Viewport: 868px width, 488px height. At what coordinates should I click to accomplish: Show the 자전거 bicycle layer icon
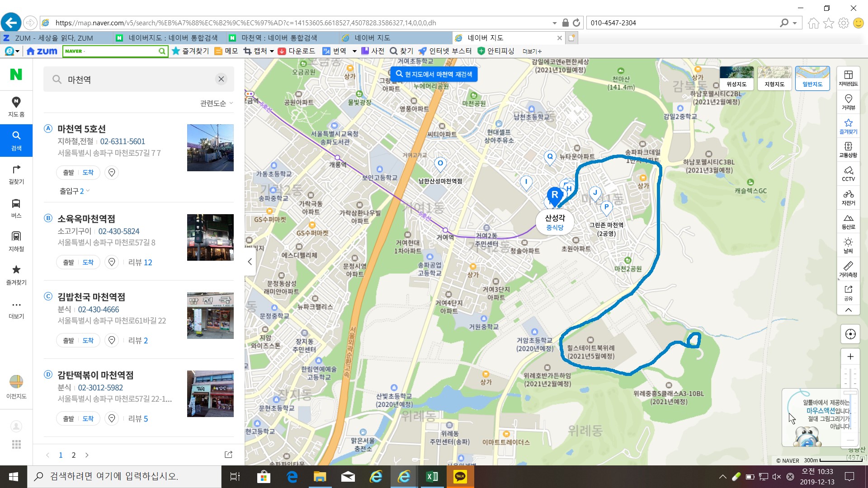848,197
